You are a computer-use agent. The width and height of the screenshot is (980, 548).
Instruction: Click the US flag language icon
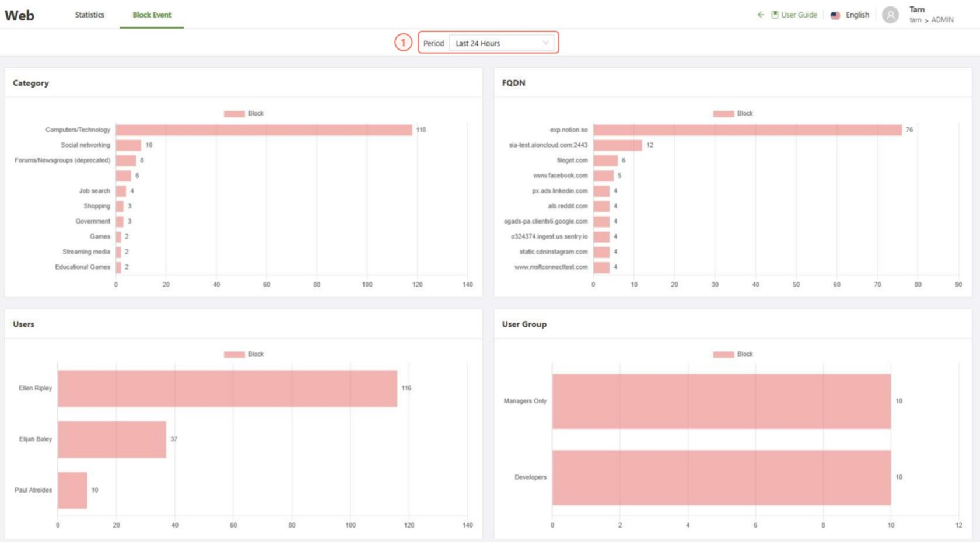coord(835,15)
